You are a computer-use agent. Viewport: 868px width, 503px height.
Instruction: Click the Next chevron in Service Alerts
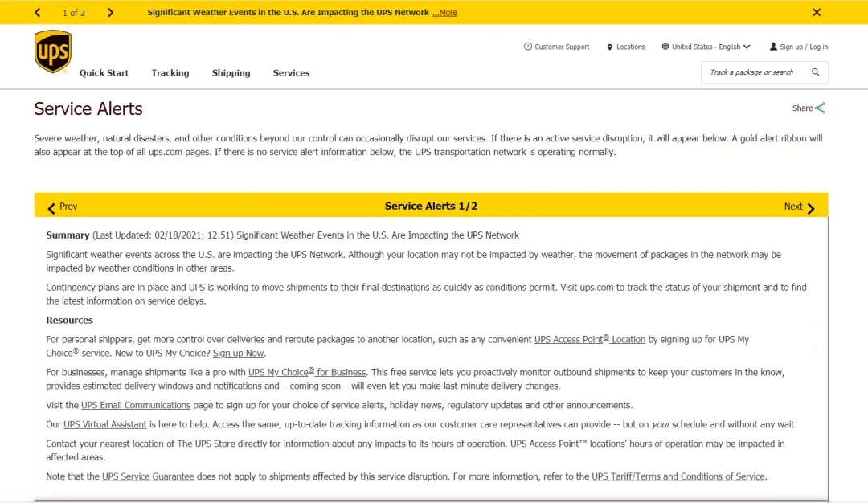811,208
